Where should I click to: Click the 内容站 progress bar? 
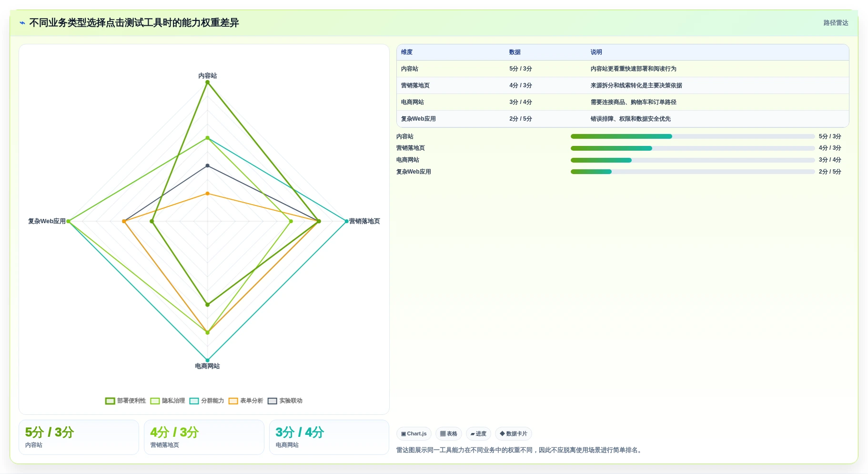point(693,136)
